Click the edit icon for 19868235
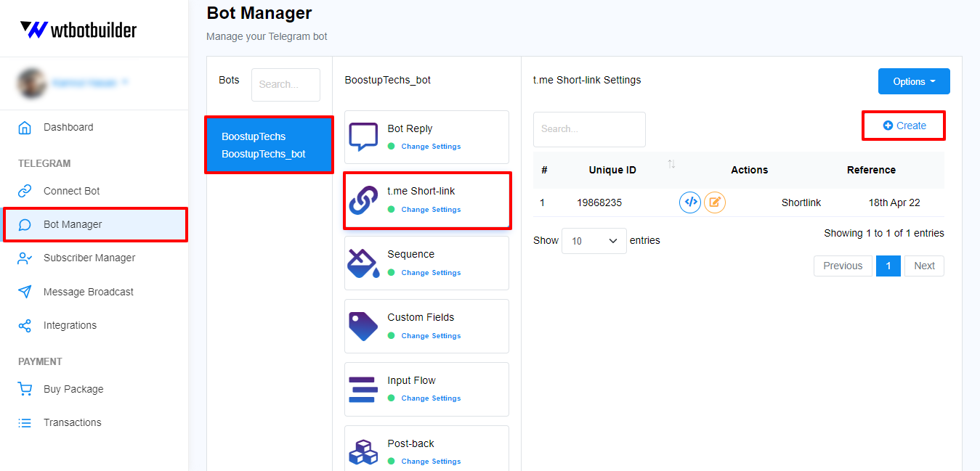980x471 pixels. [715, 202]
